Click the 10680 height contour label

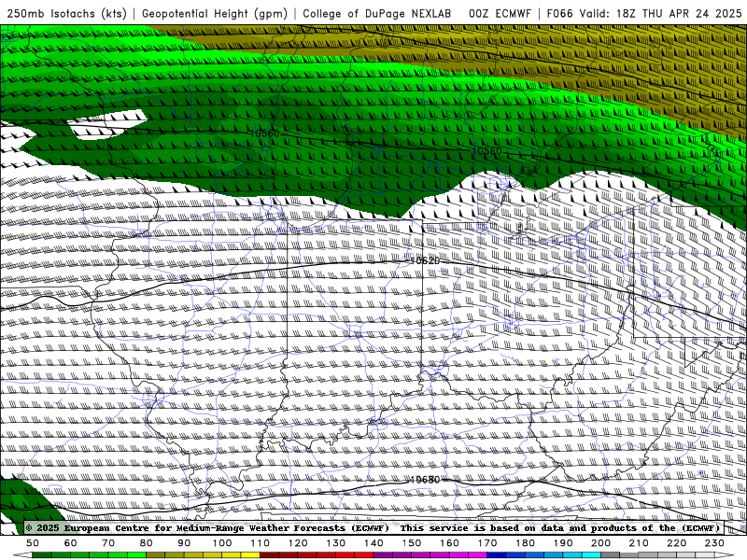click(x=425, y=480)
